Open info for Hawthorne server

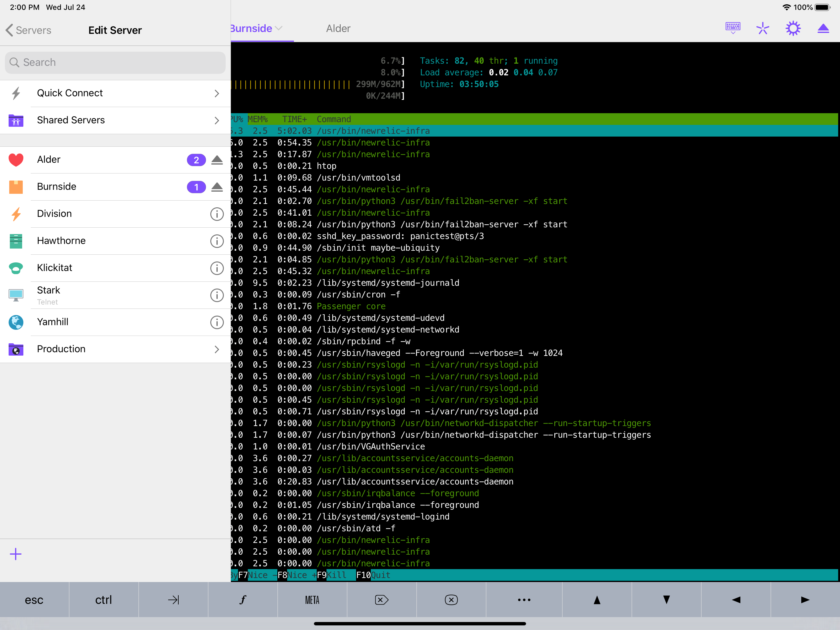tap(217, 241)
